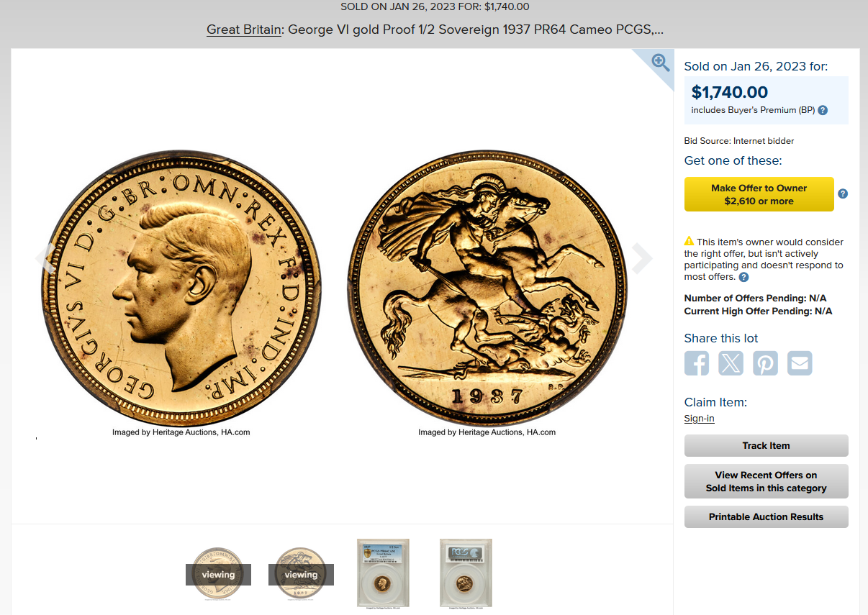Share this lot on Pinterest
Viewport: 868px width, 615px height.
click(765, 363)
